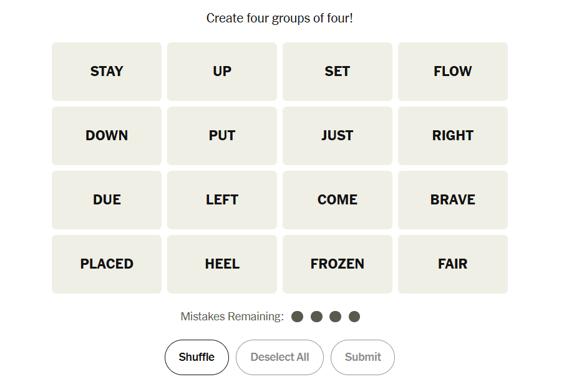Submit the selected group
This screenshot has height=392, width=564.
click(x=362, y=357)
